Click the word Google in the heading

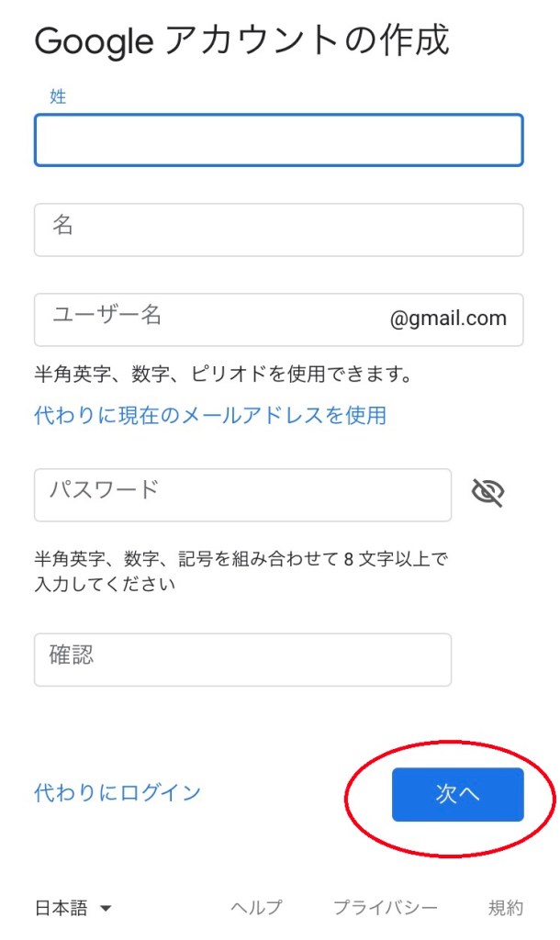(94, 41)
